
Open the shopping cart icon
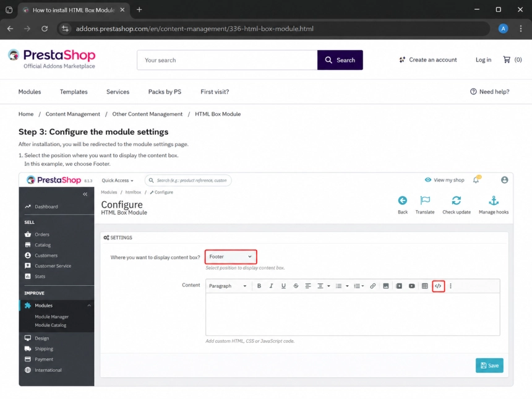507,60
